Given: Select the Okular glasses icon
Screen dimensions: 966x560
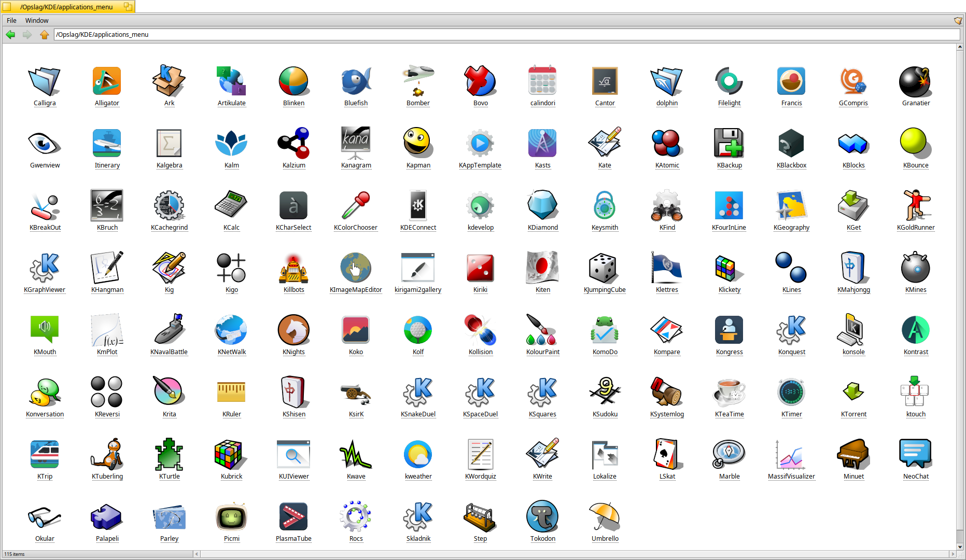Looking at the screenshot, I should tap(45, 516).
